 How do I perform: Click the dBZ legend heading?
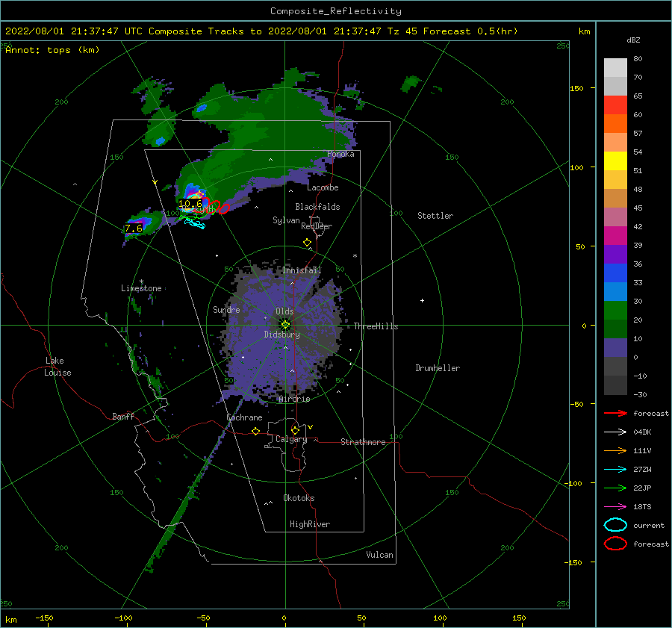pos(633,40)
